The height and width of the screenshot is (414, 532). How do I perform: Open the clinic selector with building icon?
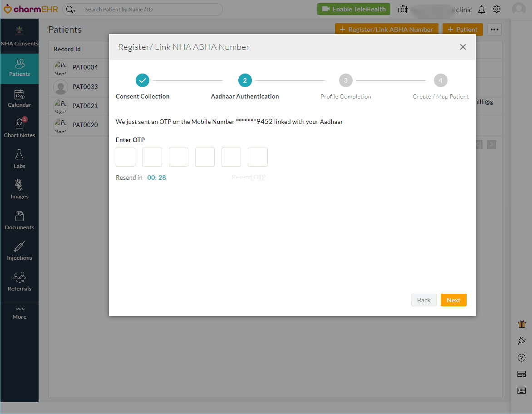tap(403, 9)
